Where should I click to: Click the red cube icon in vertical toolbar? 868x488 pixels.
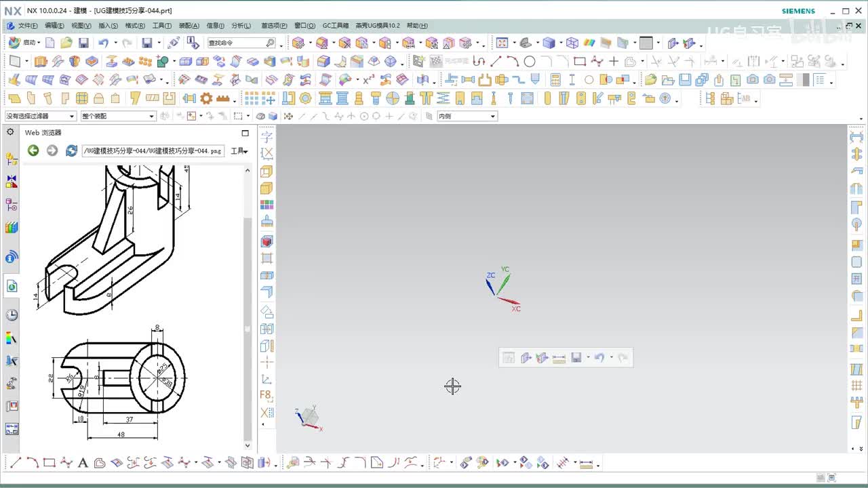tap(267, 241)
